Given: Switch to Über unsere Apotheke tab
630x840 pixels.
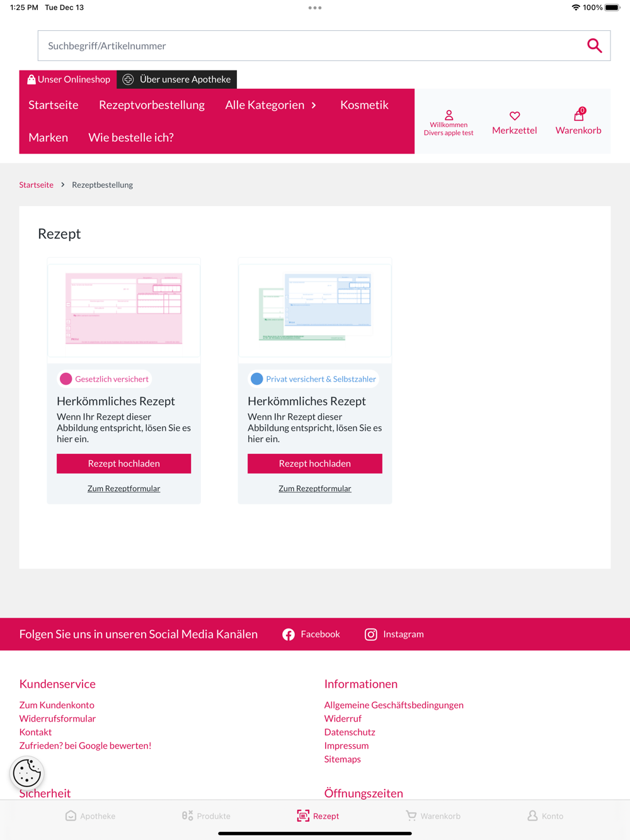Looking at the screenshot, I should (177, 79).
